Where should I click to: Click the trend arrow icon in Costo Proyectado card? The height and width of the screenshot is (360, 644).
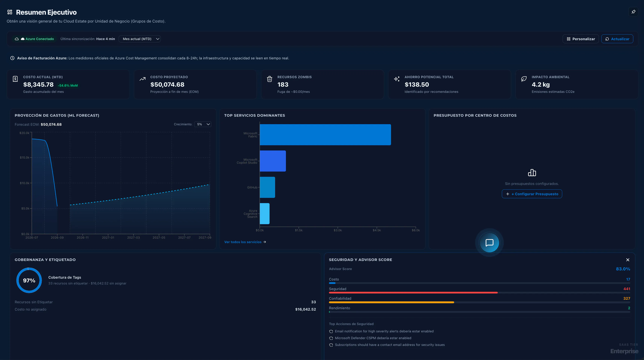click(x=142, y=79)
